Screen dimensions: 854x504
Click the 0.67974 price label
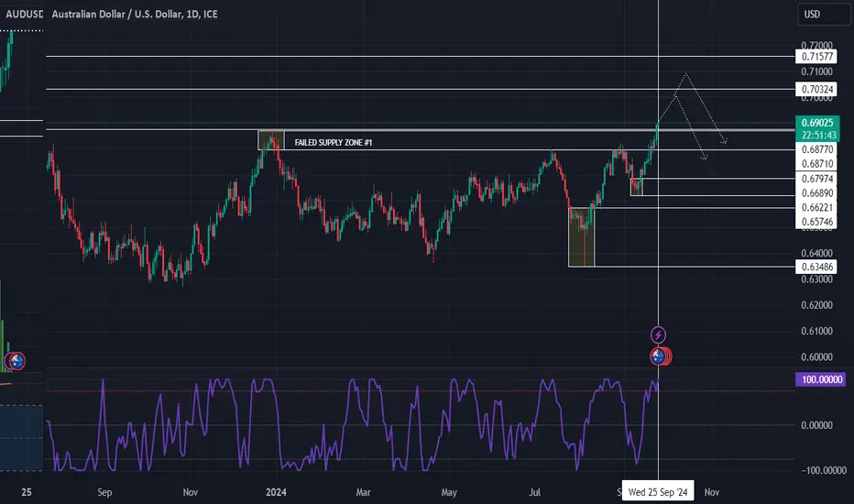(x=816, y=179)
